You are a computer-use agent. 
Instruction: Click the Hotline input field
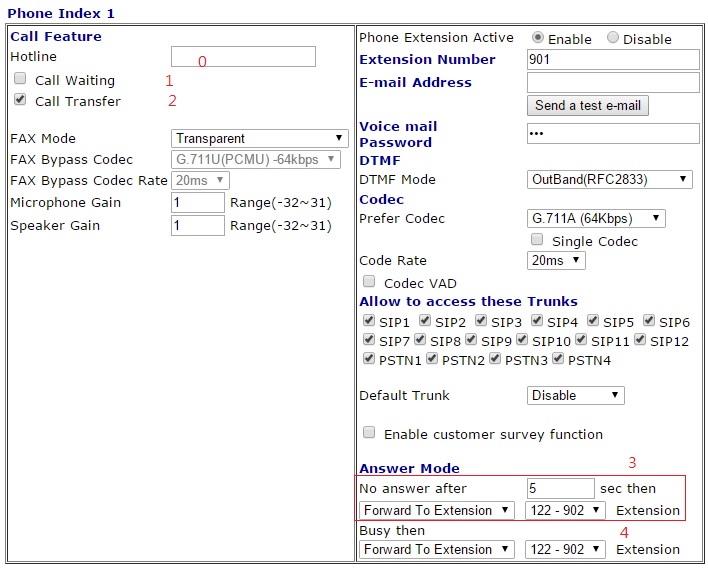(243, 57)
